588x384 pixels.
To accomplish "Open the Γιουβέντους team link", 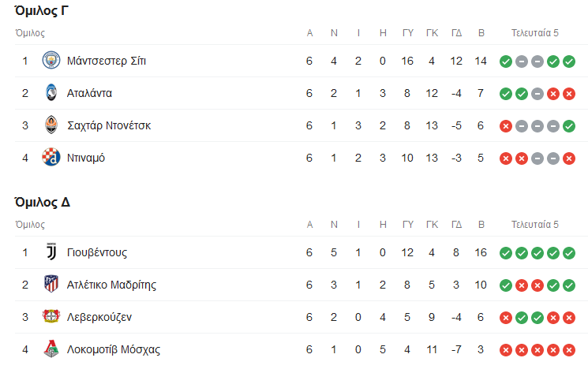I will (x=97, y=252).
